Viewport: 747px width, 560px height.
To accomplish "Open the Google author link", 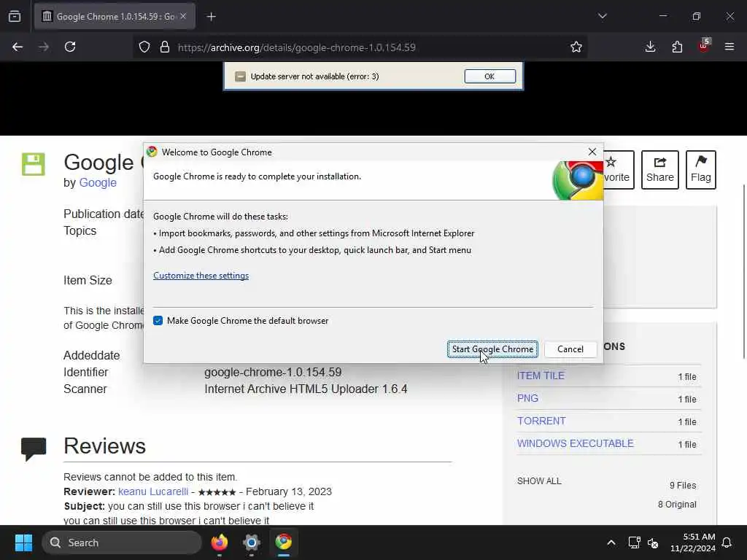I will (98, 182).
